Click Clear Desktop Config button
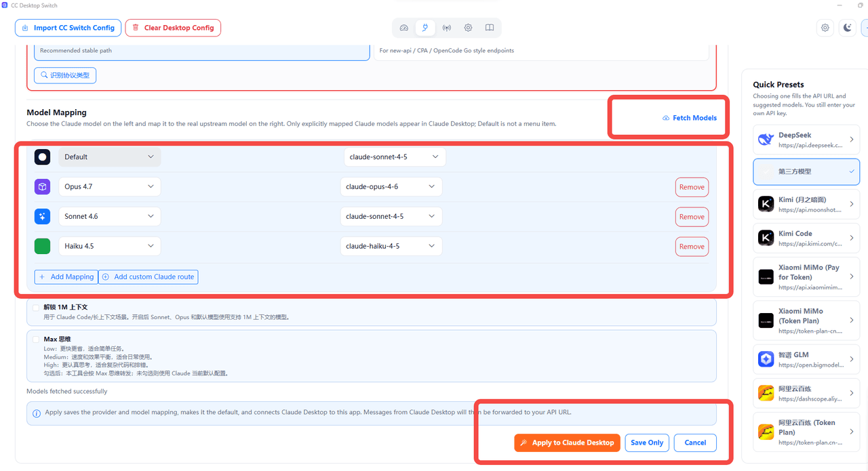The image size is (868, 471). (173, 28)
